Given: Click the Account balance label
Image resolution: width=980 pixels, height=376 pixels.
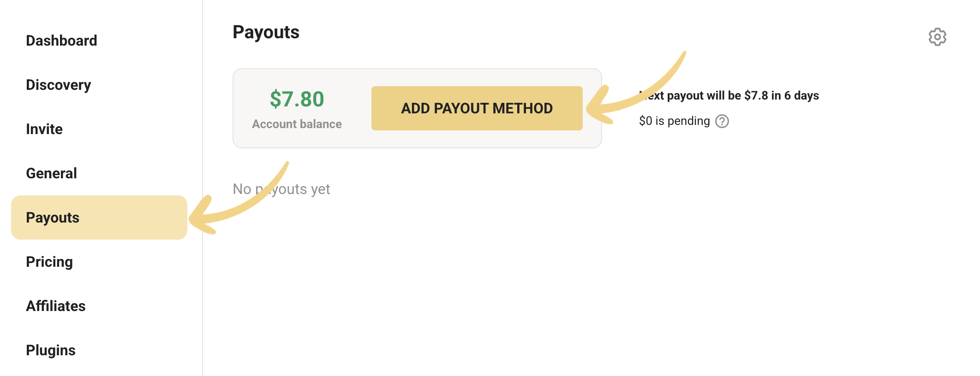Looking at the screenshot, I should (x=297, y=124).
